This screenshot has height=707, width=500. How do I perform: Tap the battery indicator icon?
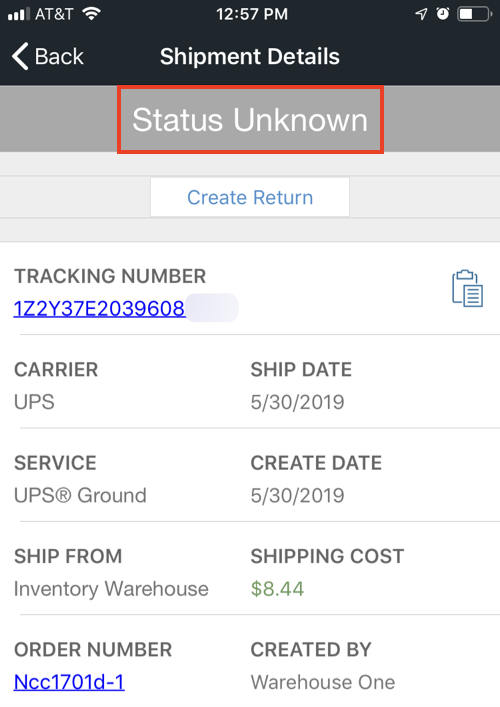(475, 14)
